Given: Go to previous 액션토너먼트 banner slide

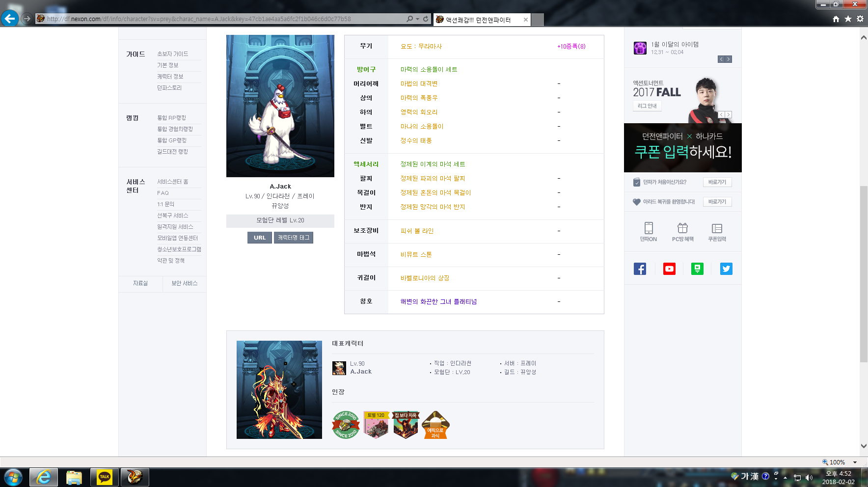Looking at the screenshot, I should pyautogui.click(x=721, y=114).
